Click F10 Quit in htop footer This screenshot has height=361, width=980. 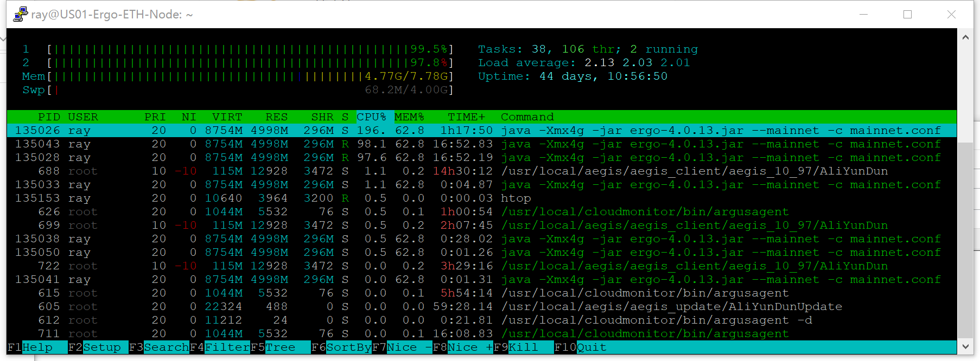(581, 347)
